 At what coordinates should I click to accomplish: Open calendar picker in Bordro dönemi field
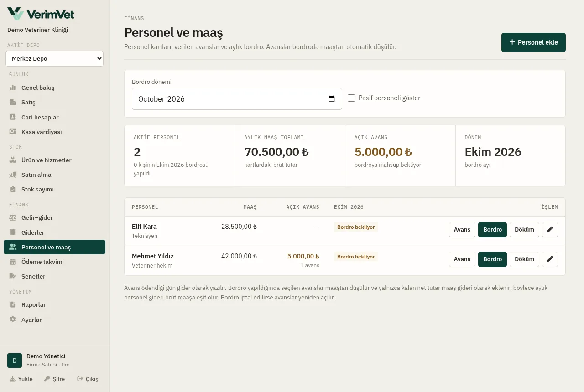pyautogui.click(x=332, y=99)
